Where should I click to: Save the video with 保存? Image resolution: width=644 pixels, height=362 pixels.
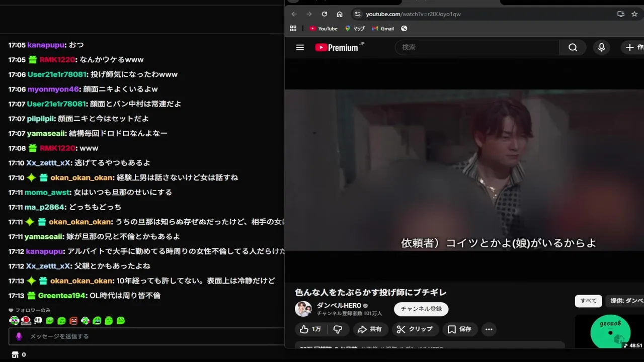(x=460, y=329)
